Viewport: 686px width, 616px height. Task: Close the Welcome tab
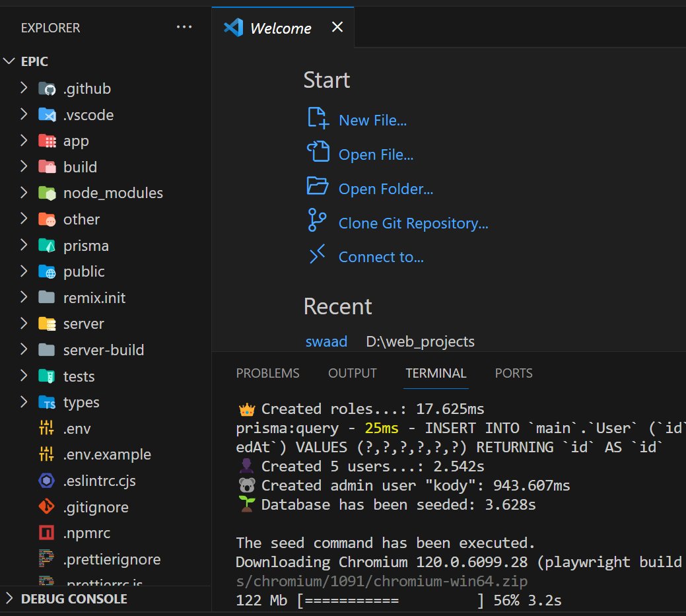point(337,27)
